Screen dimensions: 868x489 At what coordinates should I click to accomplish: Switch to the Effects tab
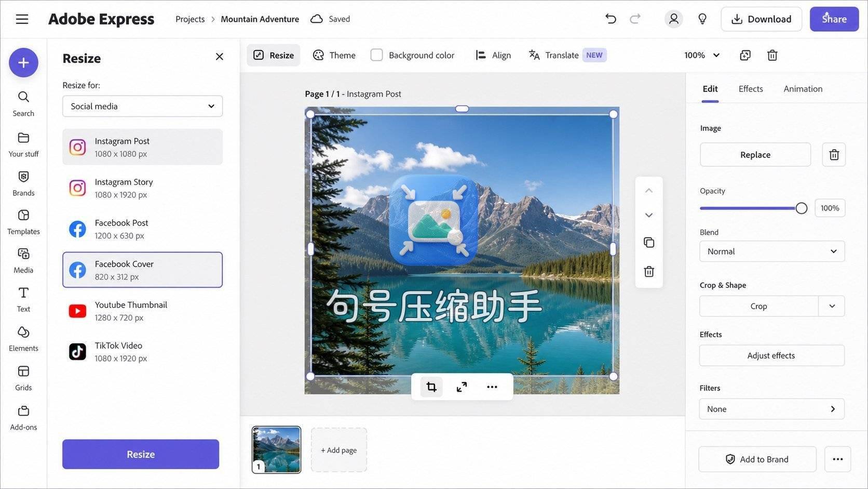(751, 89)
